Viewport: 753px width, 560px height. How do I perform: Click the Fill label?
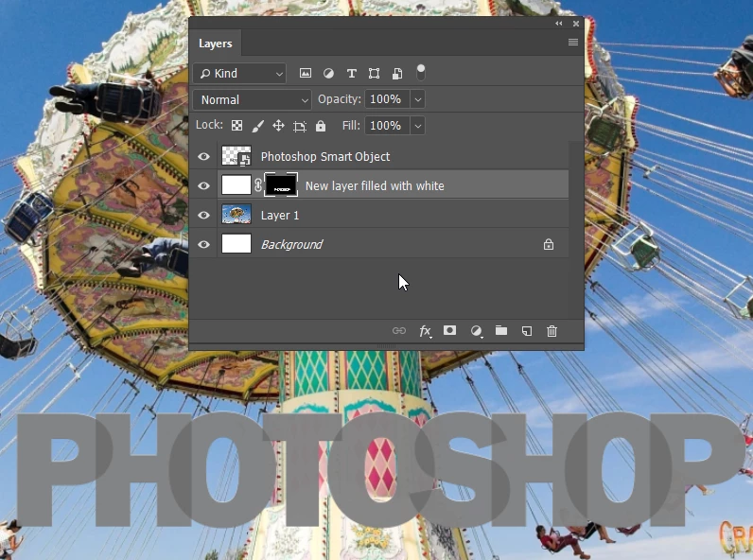pyautogui.click(x=351, y=126)
